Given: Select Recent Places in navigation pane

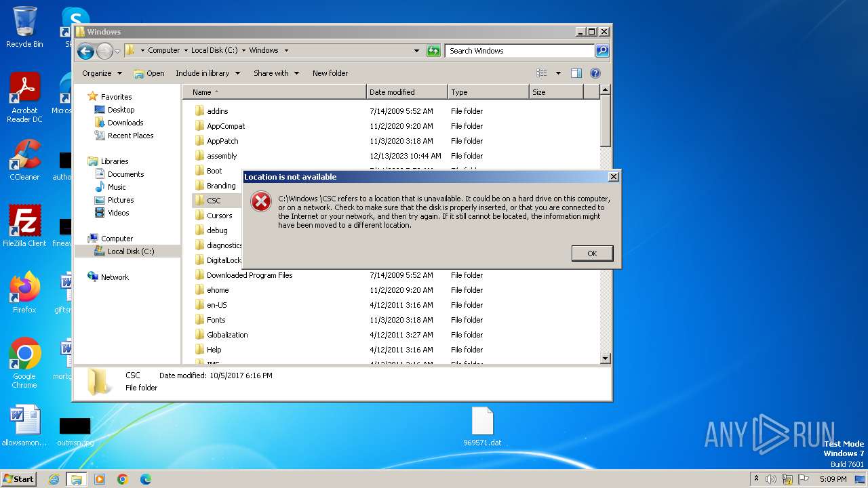Looking at the screenshot, I should pos(130,136).
